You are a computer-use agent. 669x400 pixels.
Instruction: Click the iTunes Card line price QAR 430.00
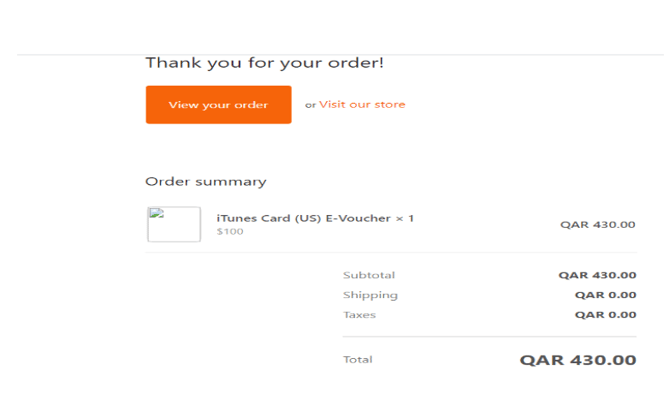pyautogui.click(x=597, y=225)
